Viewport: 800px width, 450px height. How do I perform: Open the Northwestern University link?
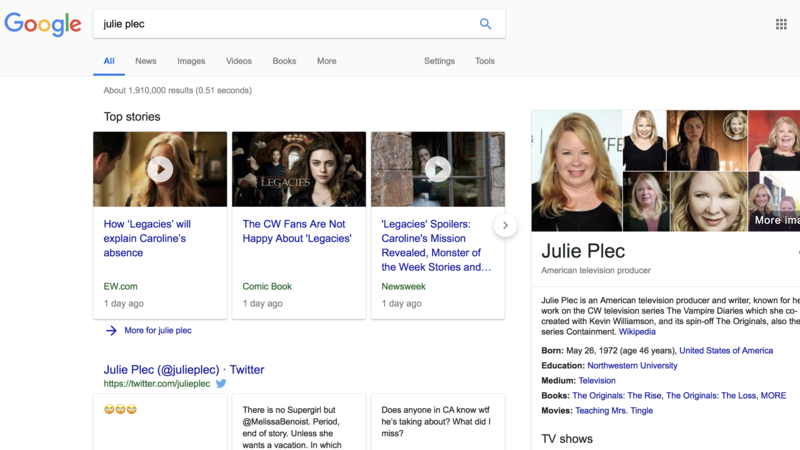pyautogui.click(x=632, y=366)
